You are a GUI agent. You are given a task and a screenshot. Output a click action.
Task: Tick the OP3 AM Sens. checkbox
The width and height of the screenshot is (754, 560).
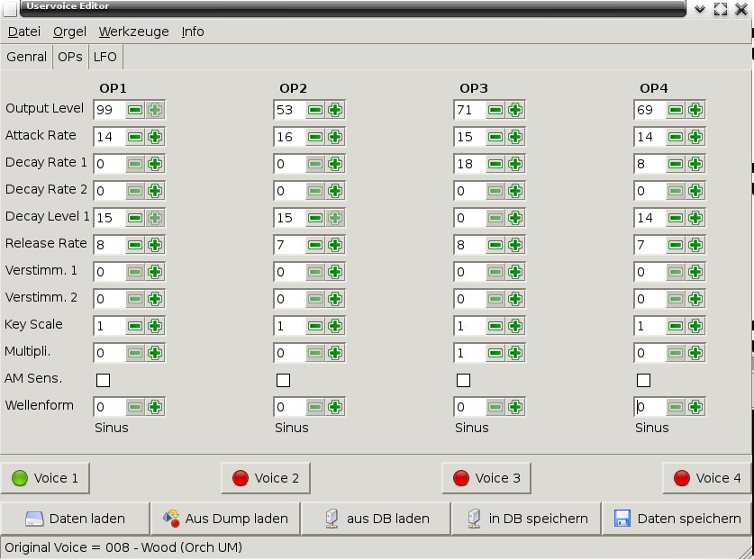pyautogui.click(x=463, y=380)
